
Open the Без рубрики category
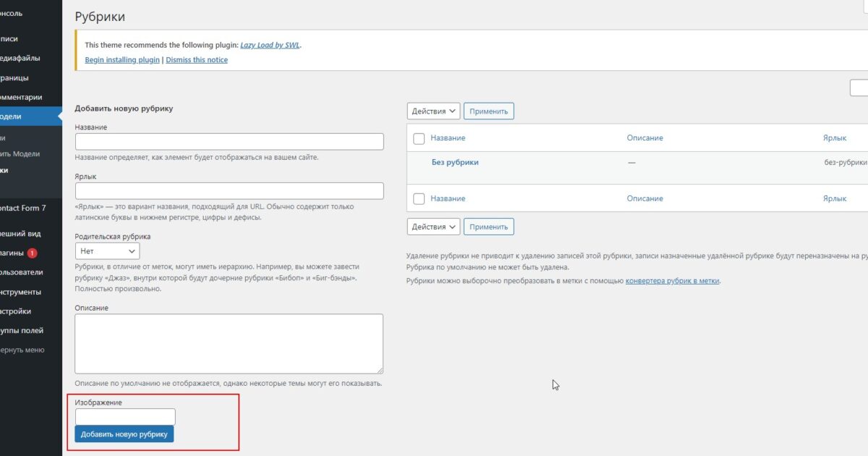(x=455, y=162)
